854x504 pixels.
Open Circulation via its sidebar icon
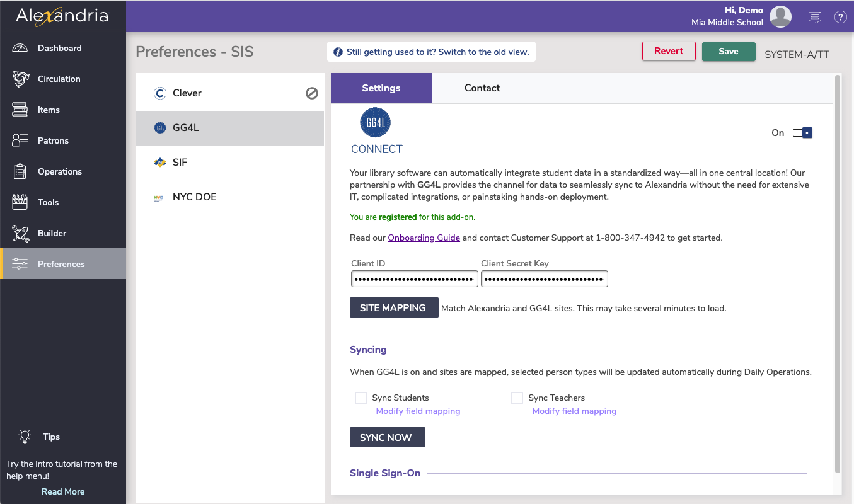(x=20, y=79)
